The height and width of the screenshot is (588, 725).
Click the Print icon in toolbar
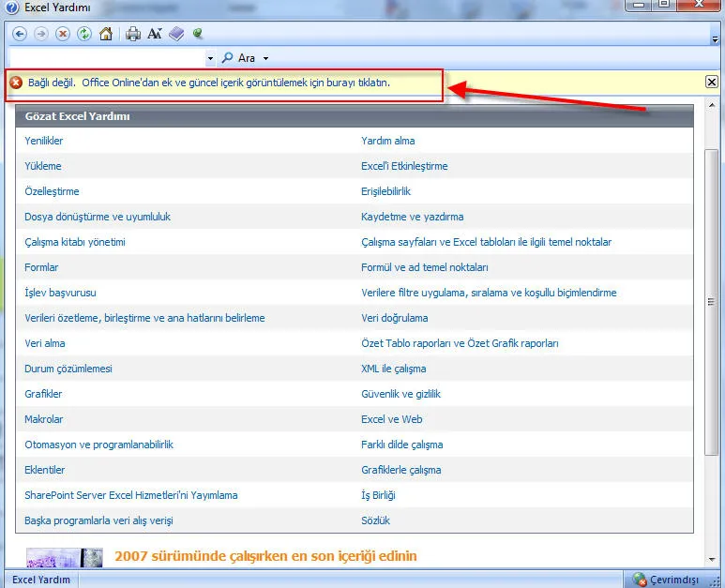[x=133, y=34]
